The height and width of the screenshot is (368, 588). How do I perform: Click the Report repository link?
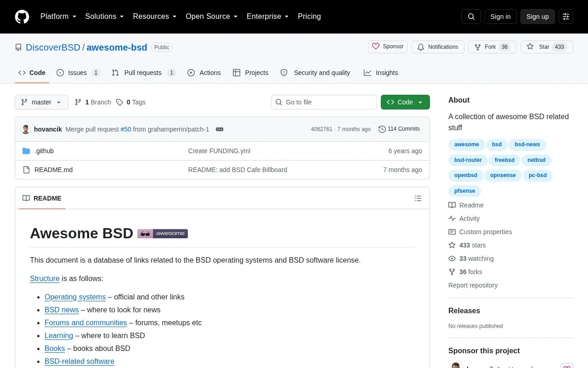coord(473,285)
